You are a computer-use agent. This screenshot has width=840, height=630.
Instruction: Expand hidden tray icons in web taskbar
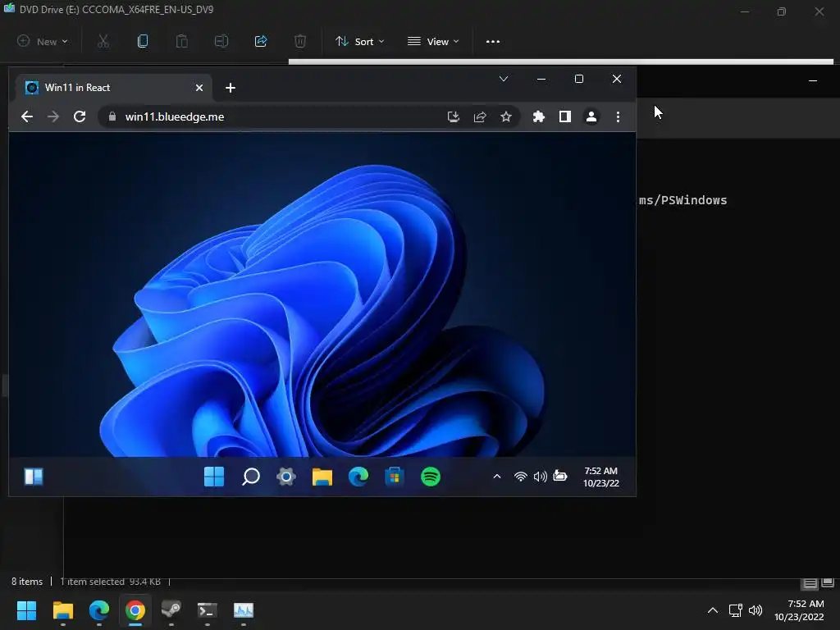coord(497,477)
